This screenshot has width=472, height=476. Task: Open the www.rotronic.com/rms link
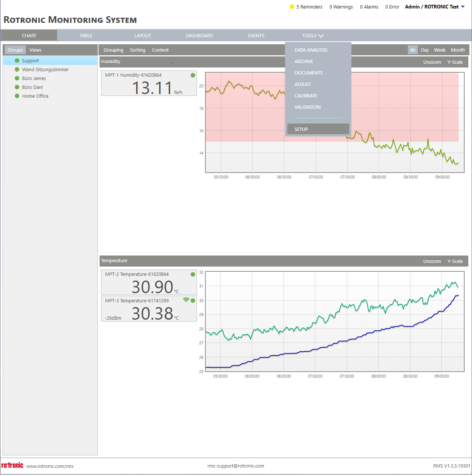[x=50, y=466]
